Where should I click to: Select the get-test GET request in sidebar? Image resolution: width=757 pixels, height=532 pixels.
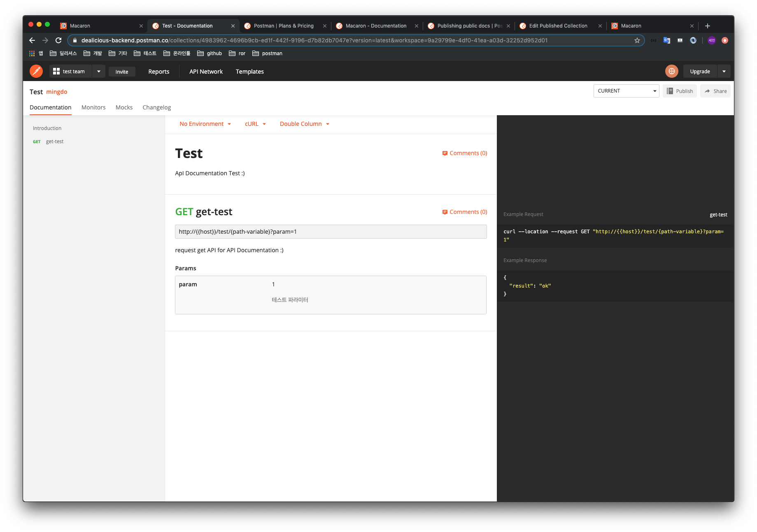55,141
